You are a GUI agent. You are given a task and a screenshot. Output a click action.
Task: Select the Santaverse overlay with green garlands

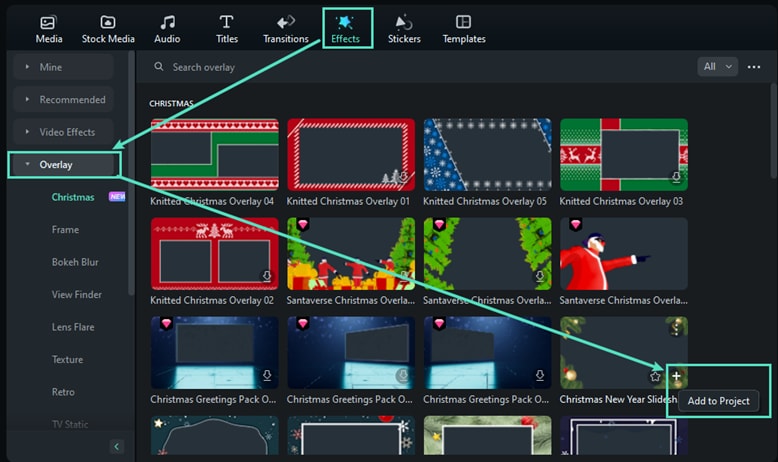pos(487,254)
